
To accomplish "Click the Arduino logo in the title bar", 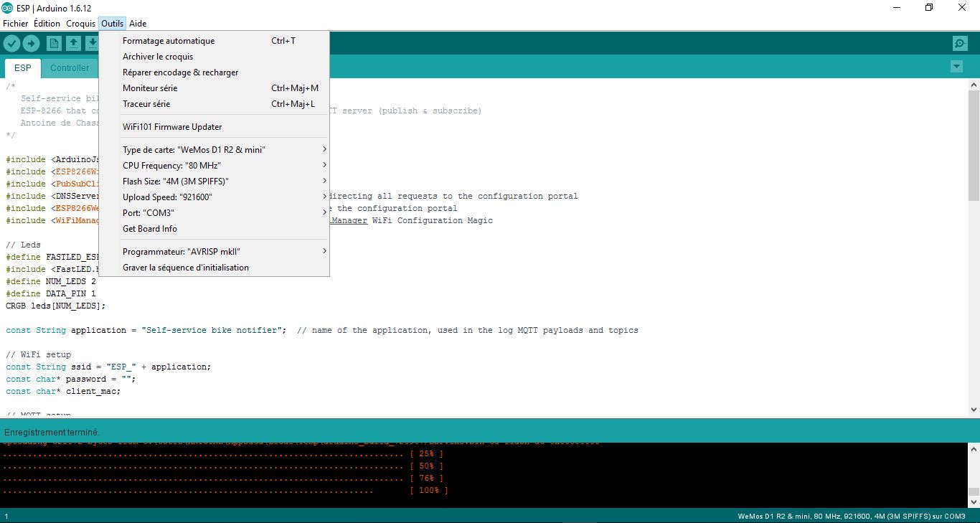I will [7, 7].
